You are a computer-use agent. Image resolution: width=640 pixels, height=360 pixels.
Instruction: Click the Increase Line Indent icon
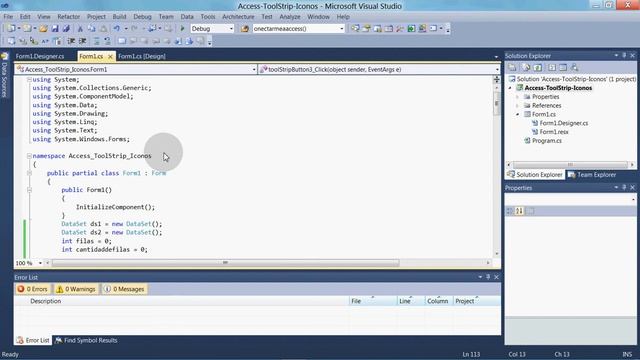pyautogui.click(x=82, y=41)
